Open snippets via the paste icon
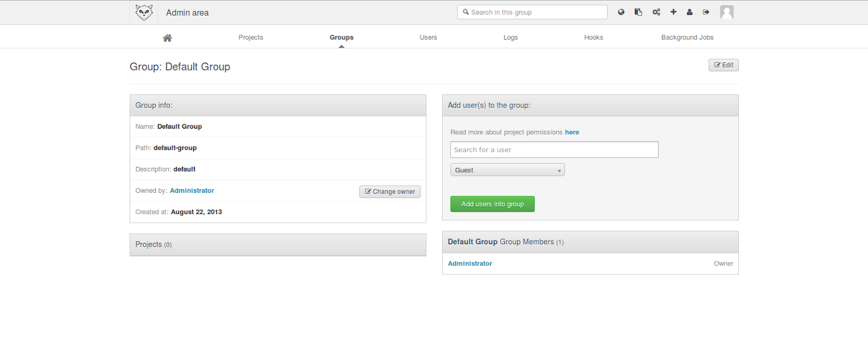This screenshot has height=346, width=868. (x=639, y=12)
